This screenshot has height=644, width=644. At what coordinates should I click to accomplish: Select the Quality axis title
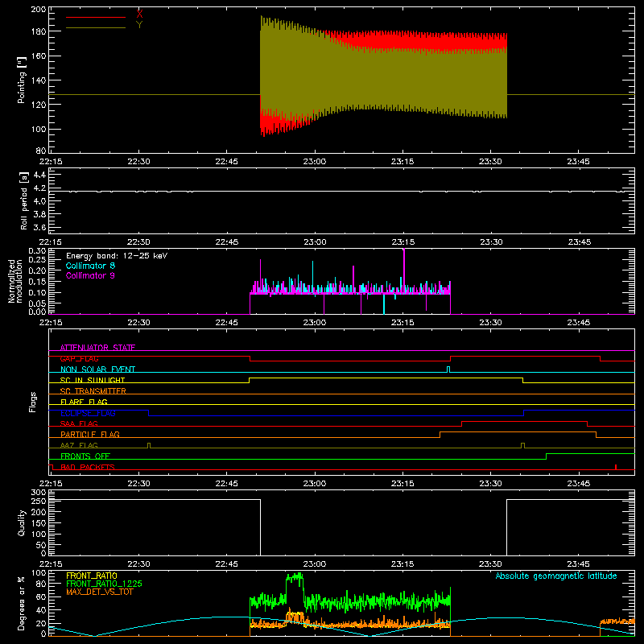[22, 522]
